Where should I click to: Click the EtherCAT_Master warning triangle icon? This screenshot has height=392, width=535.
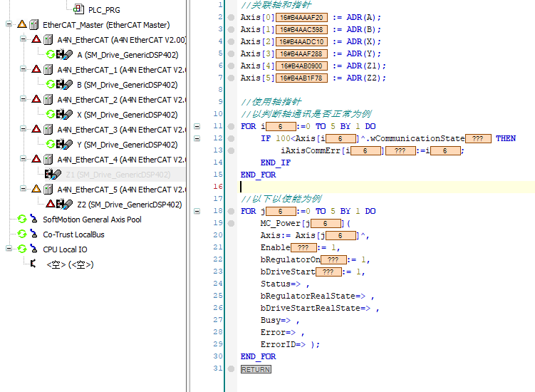click(22, 24)
